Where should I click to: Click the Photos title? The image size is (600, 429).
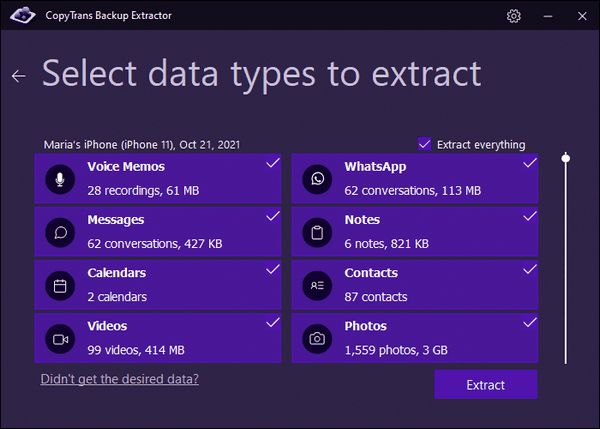[365, 326]
